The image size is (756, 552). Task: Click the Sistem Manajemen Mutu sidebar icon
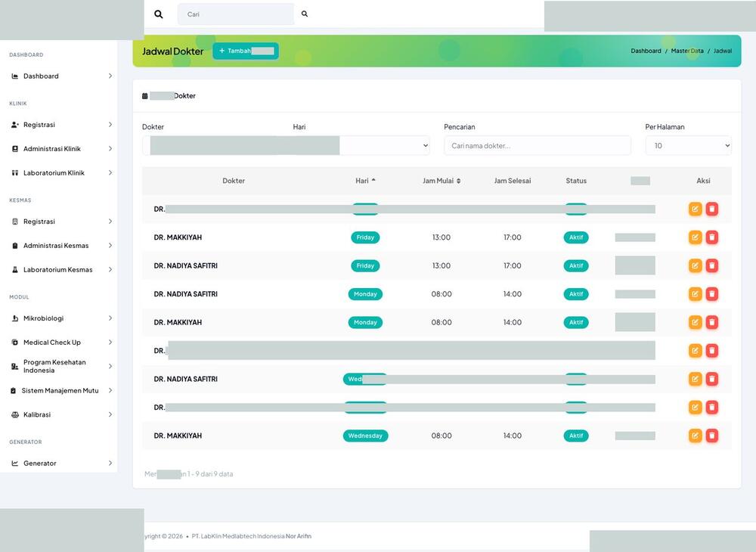[13, 390]
